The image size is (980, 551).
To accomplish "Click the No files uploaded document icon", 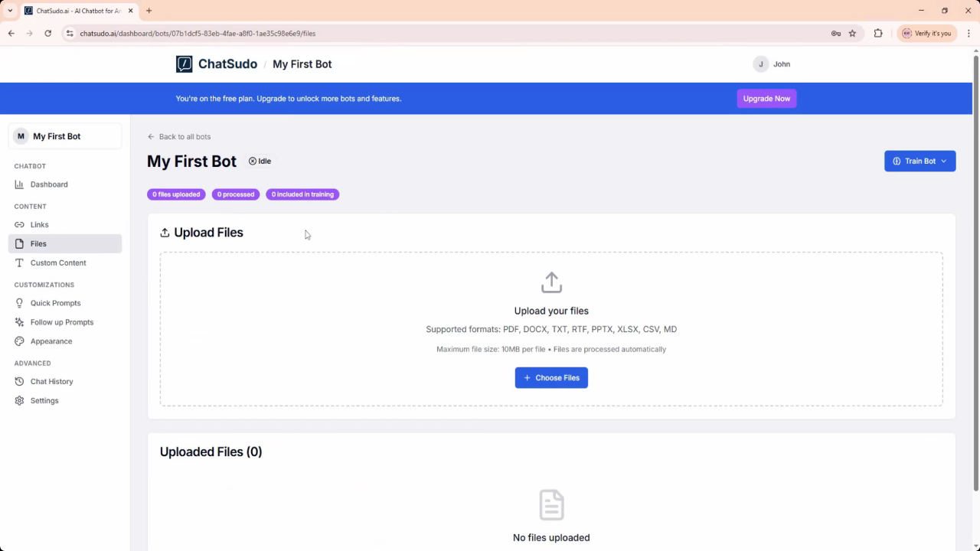I will coord(551,505).
